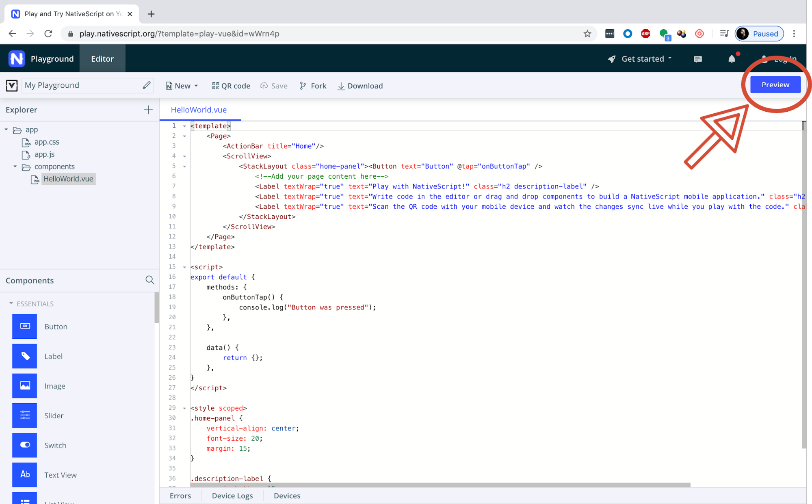This screenshot has width=812, height=504.
Task: Collapse the ESSENTIALS section
Action: tap(11, 303)
